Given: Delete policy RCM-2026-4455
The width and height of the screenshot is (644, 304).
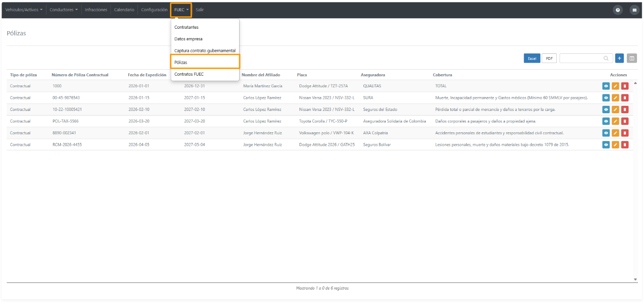Looking at the screenshot, I should click(625, 144).
